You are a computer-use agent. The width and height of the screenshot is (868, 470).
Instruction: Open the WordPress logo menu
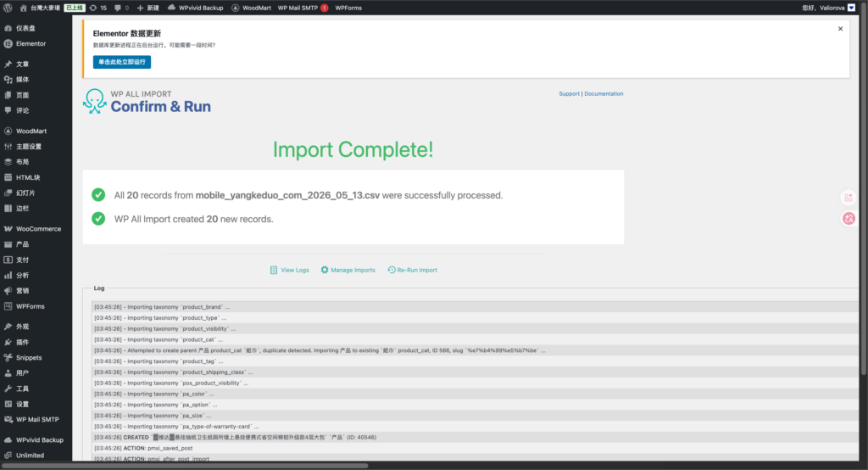click(8, 8)
